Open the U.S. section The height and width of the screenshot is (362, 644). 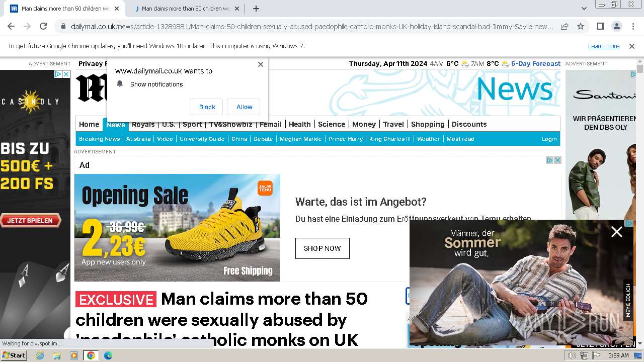[x=169, y=124]
